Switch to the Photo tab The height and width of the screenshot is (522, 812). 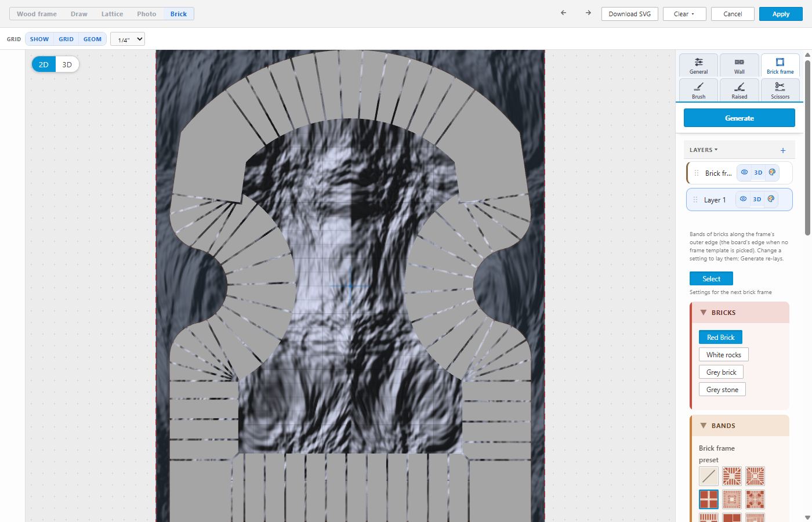click(x=147, y=14)
